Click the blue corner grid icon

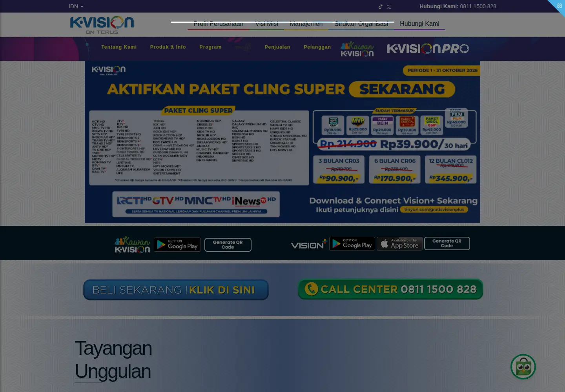point(560,5)
